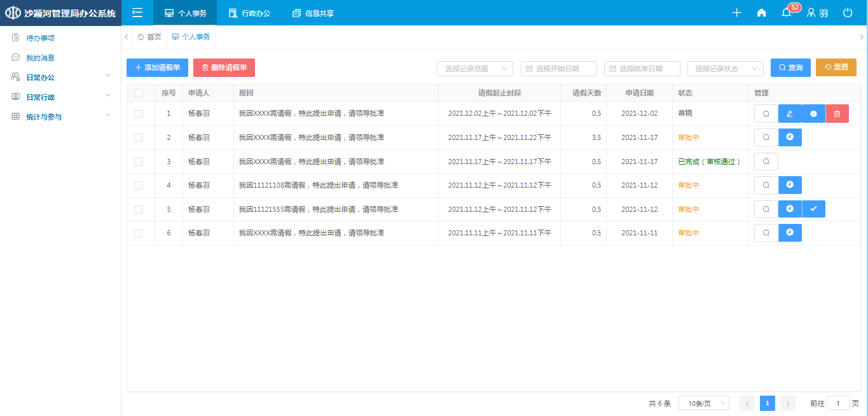The image size is (868, 416).
Task: Click the 添加请假单 button
Action: (x=157, y=67)
